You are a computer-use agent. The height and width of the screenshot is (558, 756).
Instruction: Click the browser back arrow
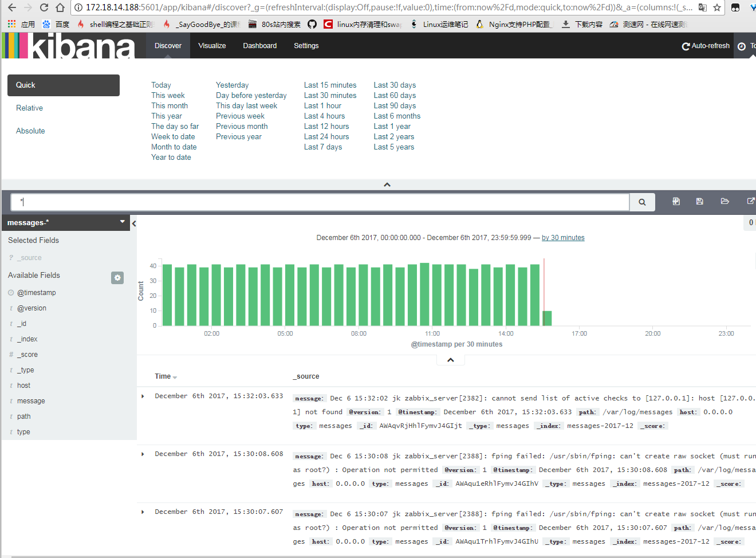[11, 8]
